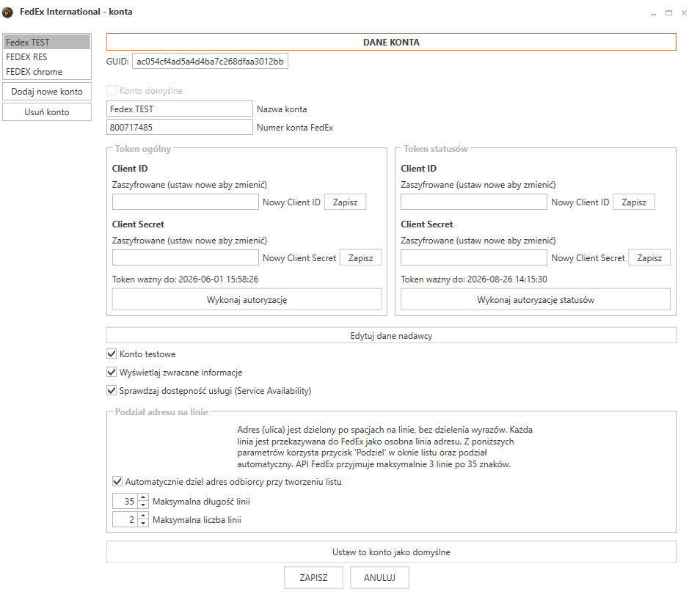Click the Numer konta FedEx field
The width and height of the screenshot is (700, 597).
pyautogui.click(x=180, y=127)
